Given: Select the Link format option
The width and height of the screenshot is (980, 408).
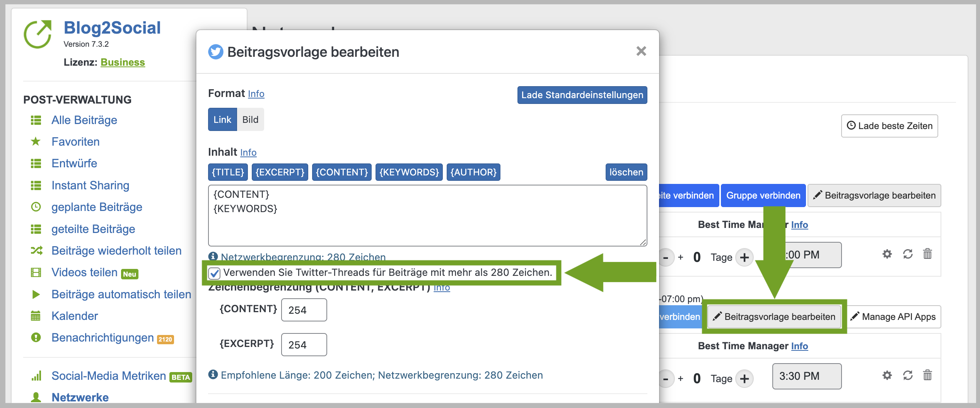Looking at the screenshot, I should click(x=222, y=120).
